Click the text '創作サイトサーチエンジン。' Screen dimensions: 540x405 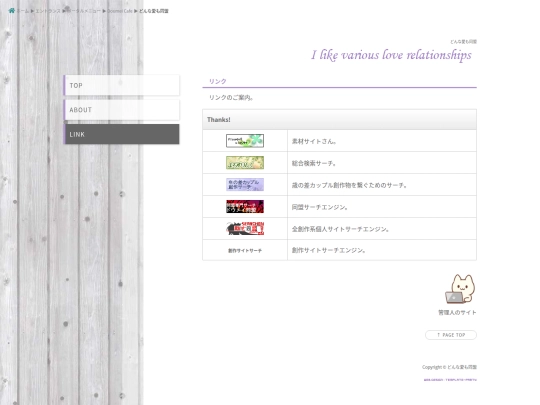pos(329,250)
